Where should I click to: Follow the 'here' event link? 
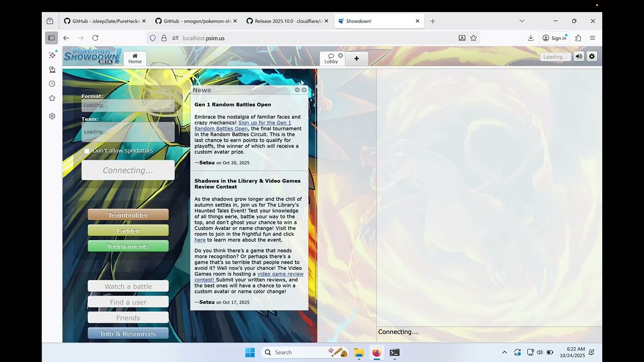coord(200,240)
